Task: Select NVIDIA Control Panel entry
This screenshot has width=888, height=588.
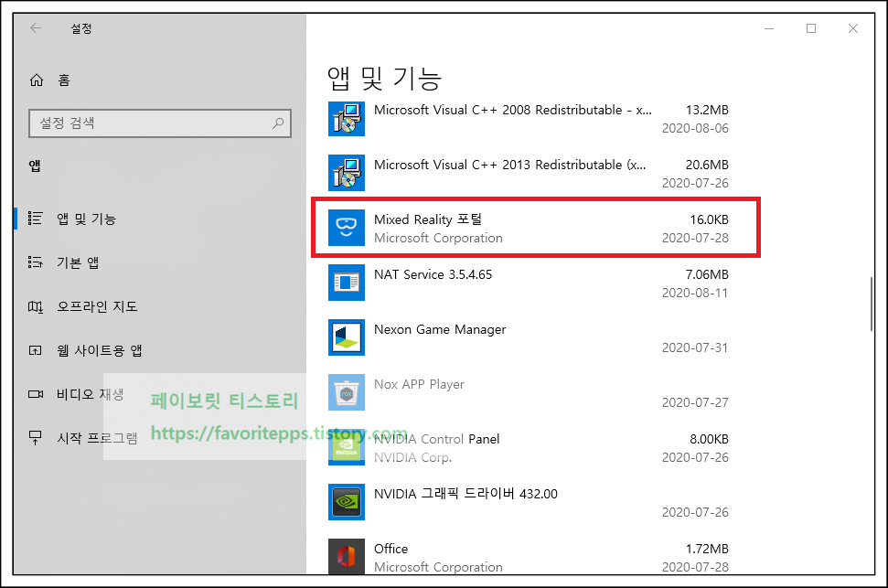Action: (436, 439)
